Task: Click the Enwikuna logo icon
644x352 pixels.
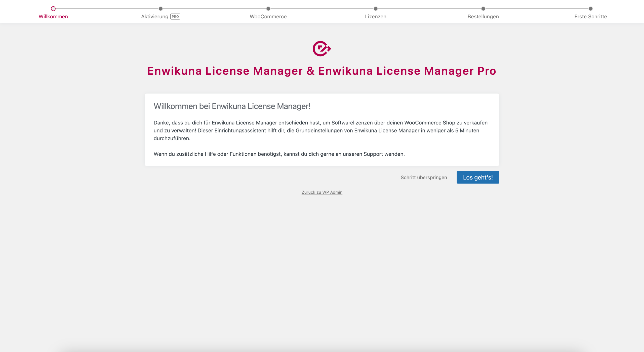Action: (322, 49)
